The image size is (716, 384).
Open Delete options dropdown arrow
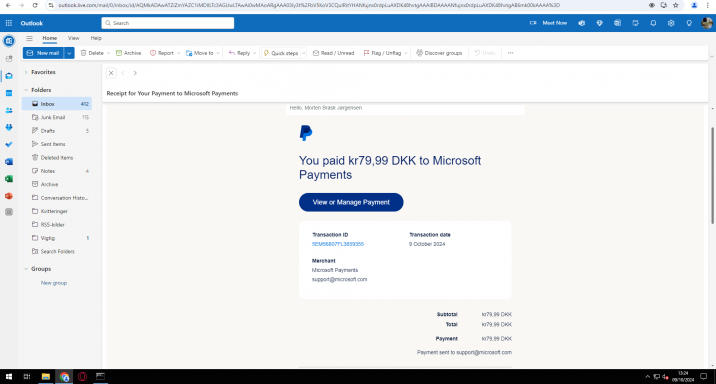click(108, 53)
